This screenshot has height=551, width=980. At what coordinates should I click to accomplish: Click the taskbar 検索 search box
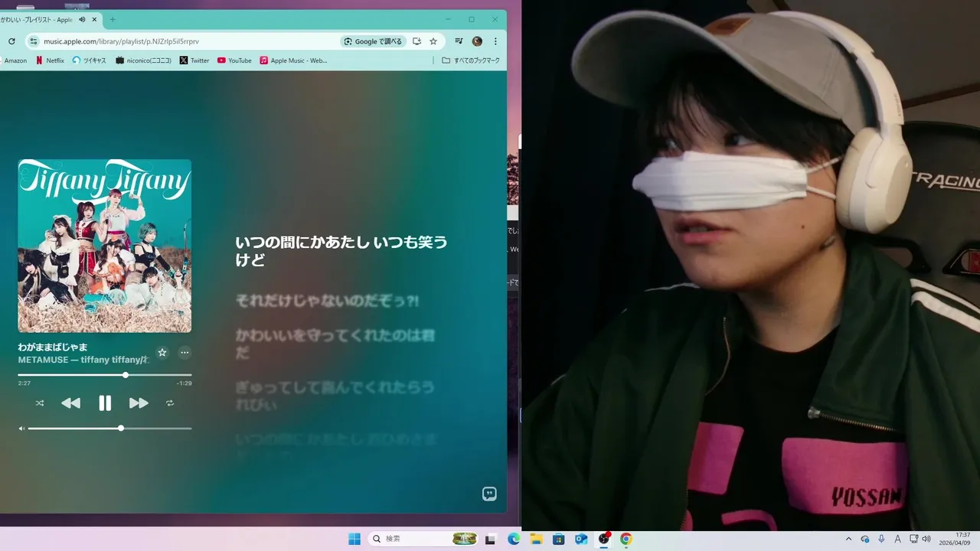pyautogui.click(x=423, y=539)
